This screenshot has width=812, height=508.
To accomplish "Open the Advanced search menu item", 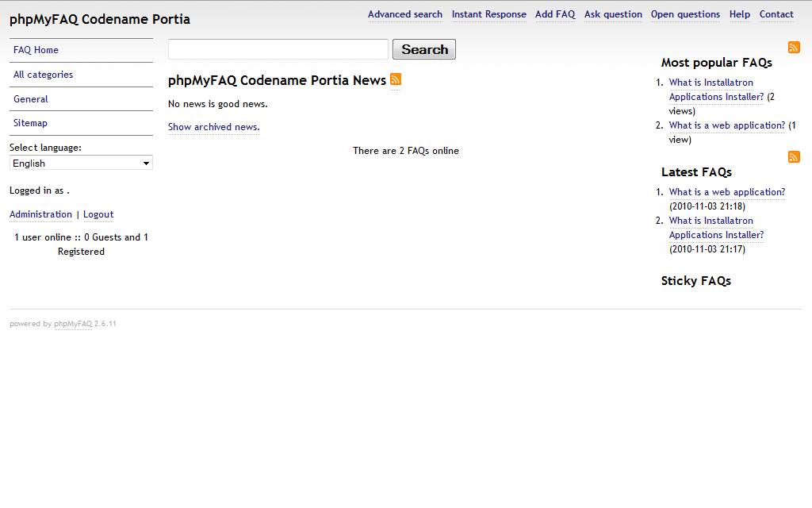I will click(404, 14).
